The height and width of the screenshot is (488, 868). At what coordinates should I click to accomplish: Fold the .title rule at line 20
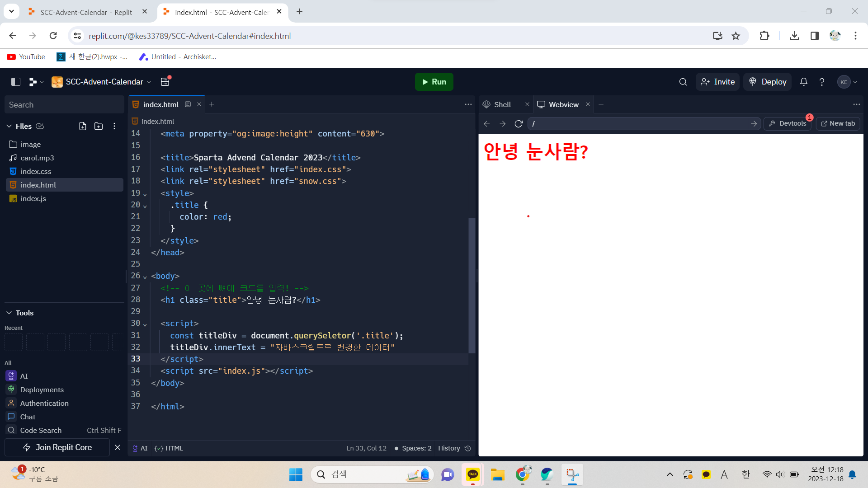(x=145, y=206)
